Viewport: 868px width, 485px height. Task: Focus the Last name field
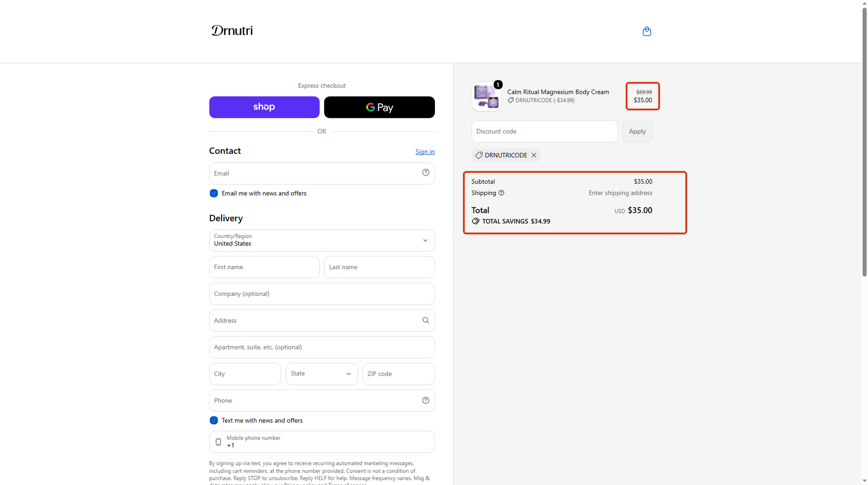pos(380,267)
